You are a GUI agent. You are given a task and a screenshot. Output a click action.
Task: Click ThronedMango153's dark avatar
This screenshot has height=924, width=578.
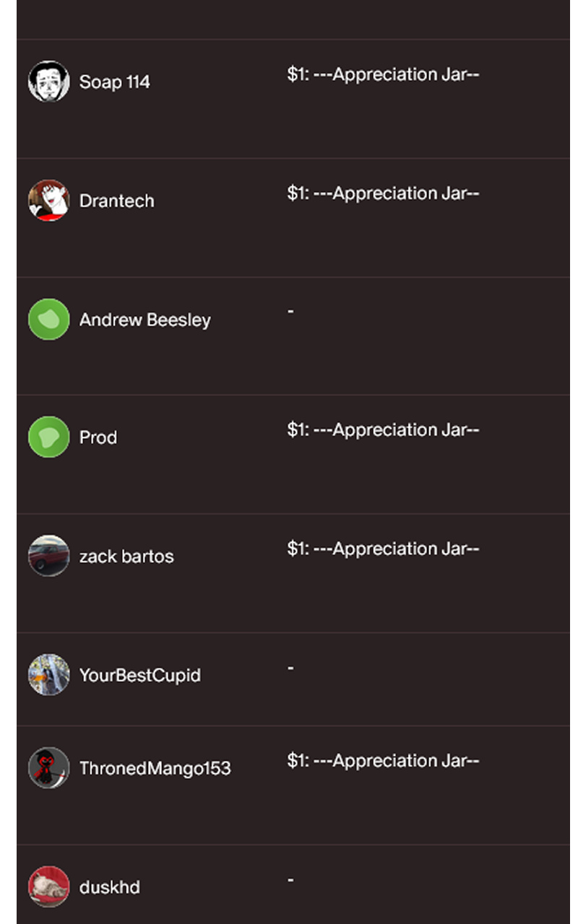point(48,767)
